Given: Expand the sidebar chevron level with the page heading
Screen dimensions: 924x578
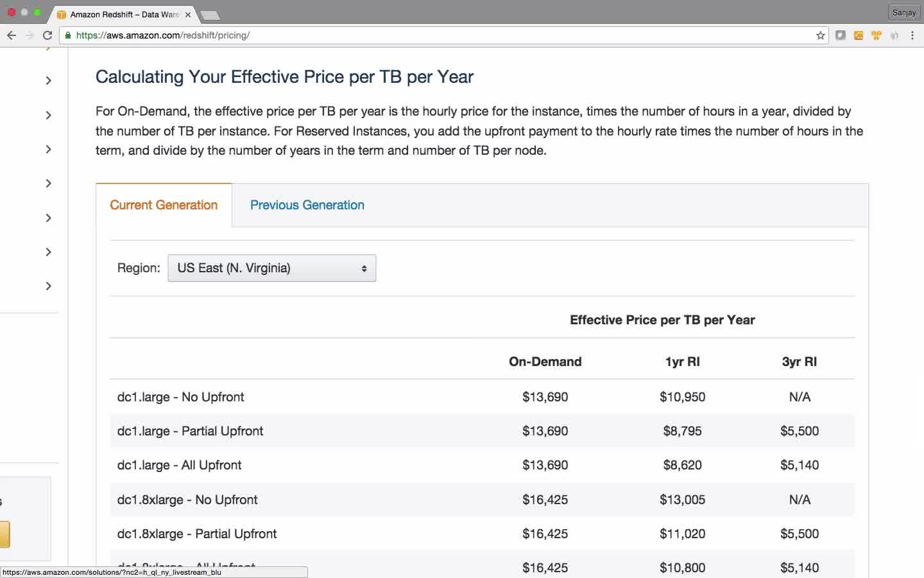Looking at the screenshot, I should [x=48, y=80].
